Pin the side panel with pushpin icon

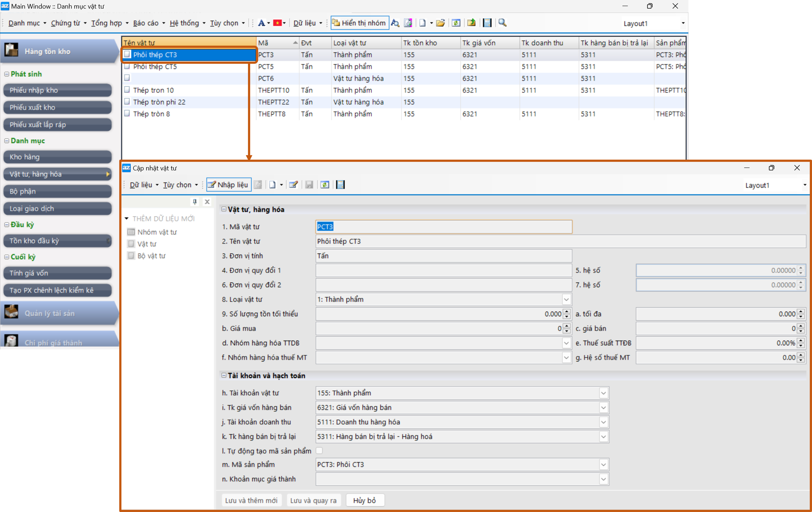(x=195, y=202)
